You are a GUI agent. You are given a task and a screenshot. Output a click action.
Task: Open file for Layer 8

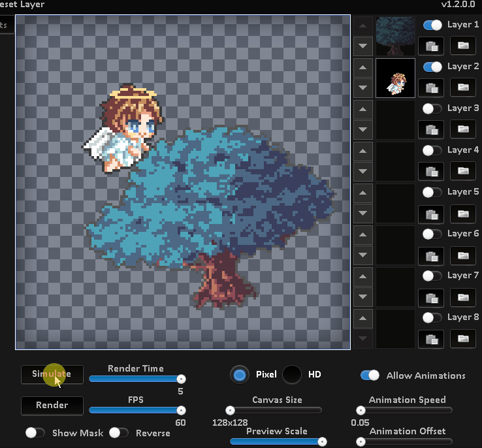point(463,339)
